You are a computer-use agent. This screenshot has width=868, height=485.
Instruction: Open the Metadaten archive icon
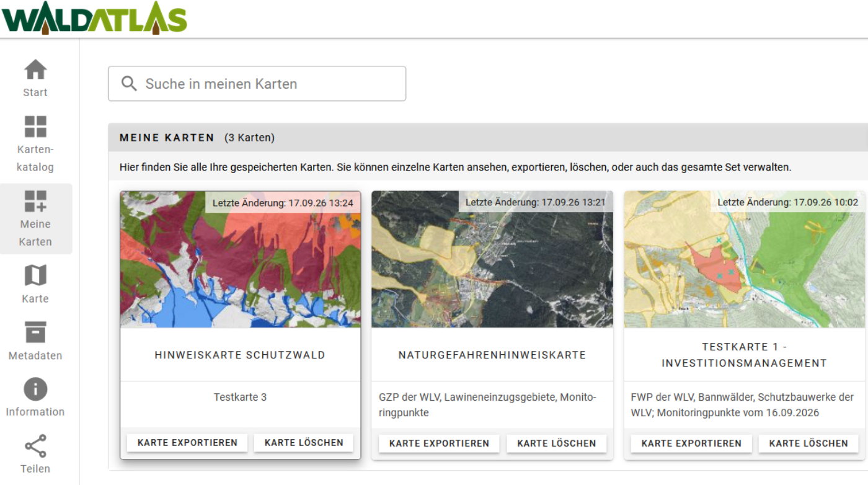(x=35, y=332)
